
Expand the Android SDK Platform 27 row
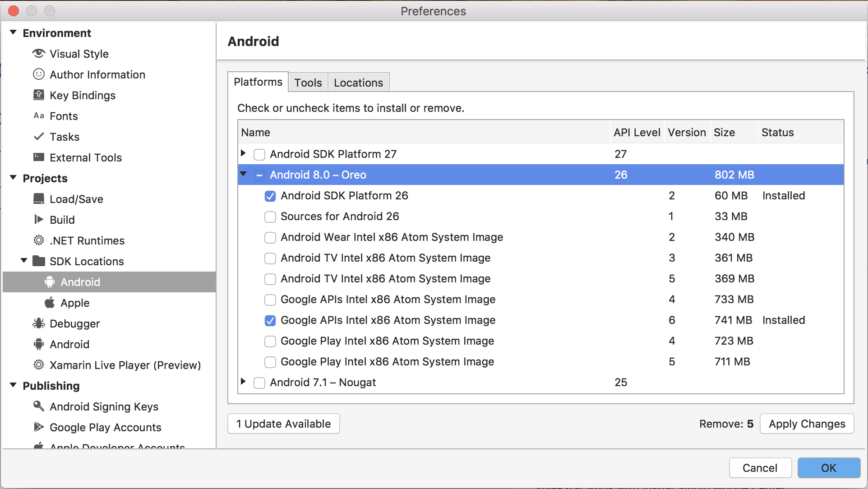click(x=243, y=154)
